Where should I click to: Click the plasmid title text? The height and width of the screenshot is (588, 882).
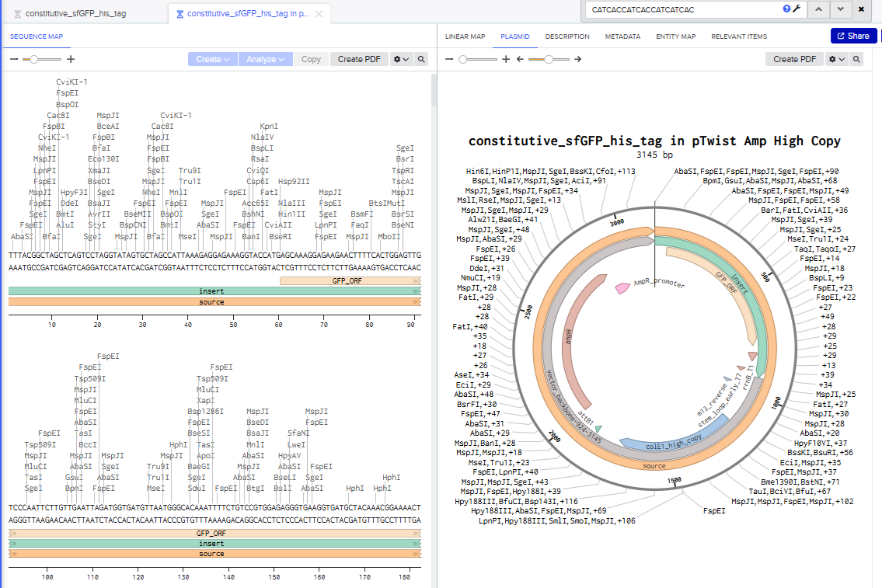click(x=654, y=141)
